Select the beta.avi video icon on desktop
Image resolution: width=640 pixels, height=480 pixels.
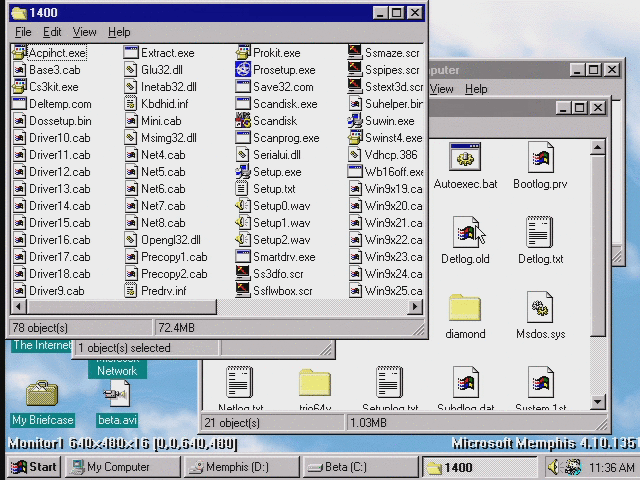click(117, 393)
